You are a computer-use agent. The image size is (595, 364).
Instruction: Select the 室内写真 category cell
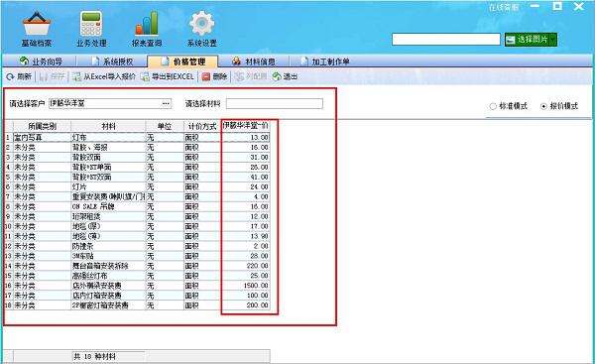pos(42,138)
